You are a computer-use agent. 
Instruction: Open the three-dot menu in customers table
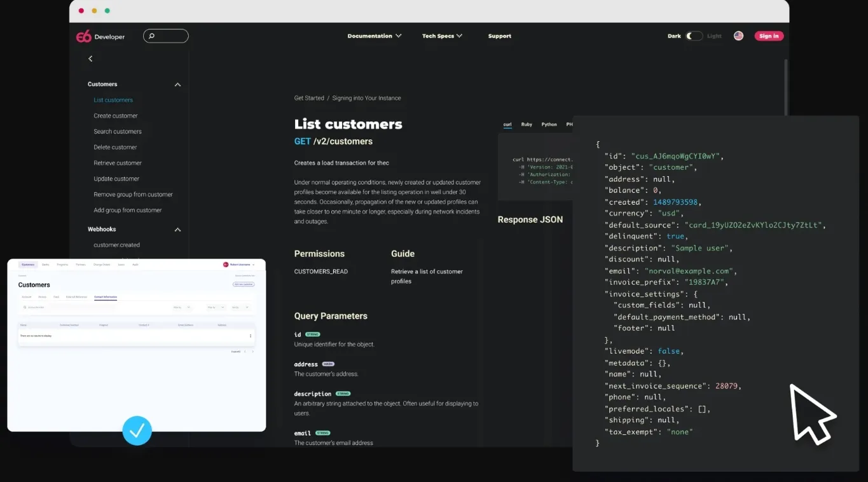pos(251,336)
